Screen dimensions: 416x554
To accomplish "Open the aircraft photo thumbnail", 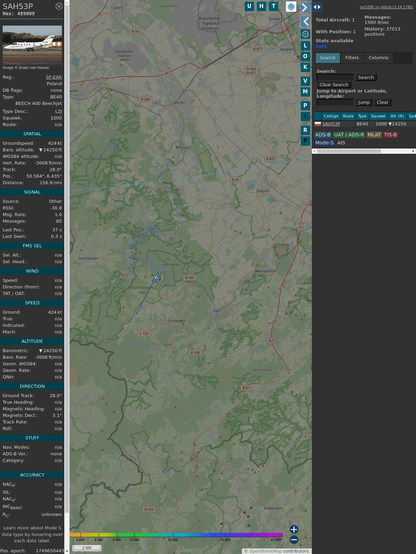I will click(32, 45).
